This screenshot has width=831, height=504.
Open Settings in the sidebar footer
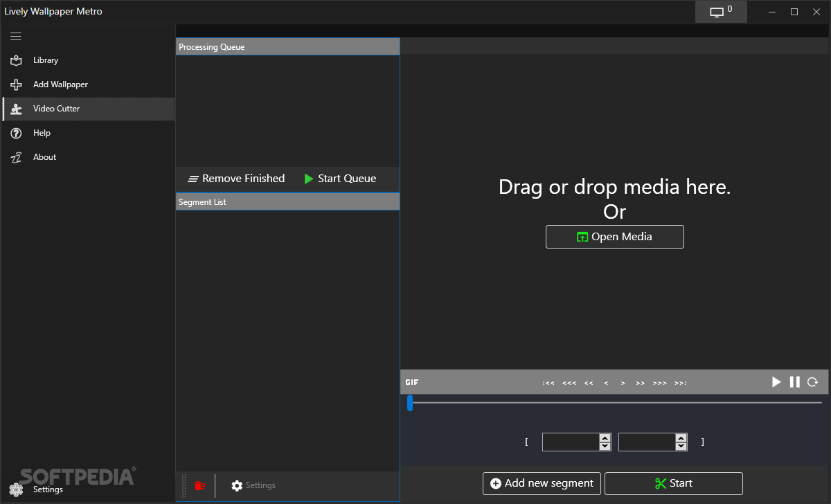[x=88, y=489]
